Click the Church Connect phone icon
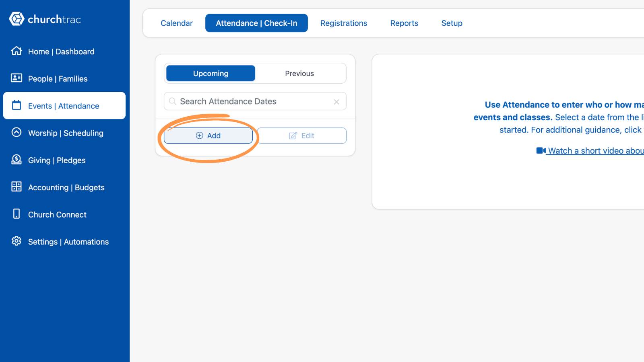644x362 pixels. (17, 214)
